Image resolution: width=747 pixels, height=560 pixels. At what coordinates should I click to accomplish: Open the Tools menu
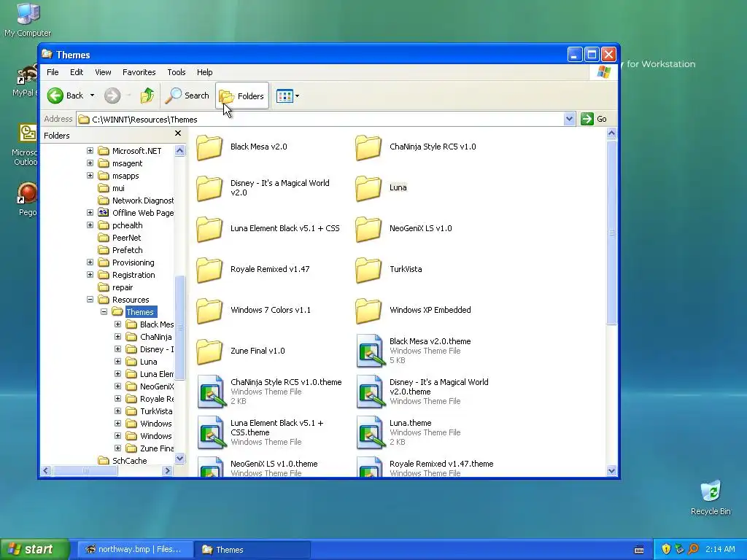click(177, 72)
